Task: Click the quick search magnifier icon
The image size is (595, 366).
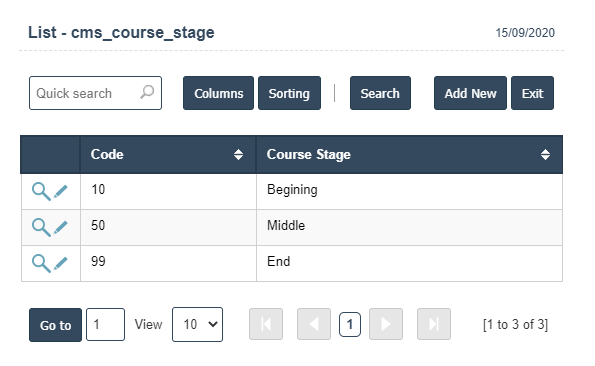Action: point(147,92)
